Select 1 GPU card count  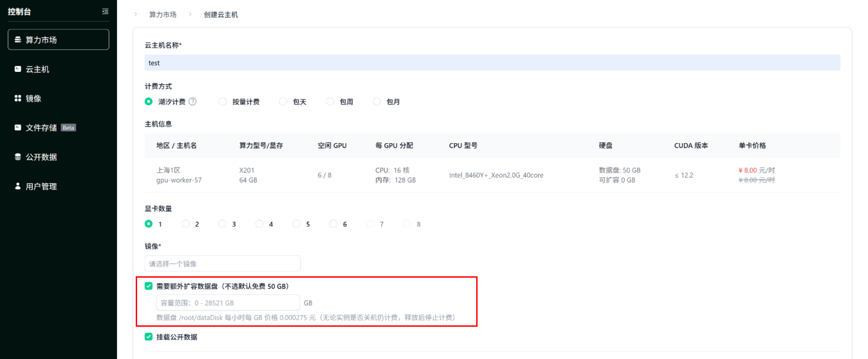point(148,224)
